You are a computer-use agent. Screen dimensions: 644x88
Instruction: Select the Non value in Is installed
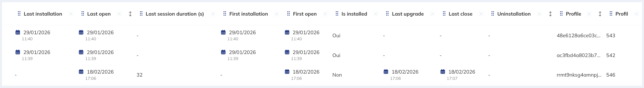click(337, 75)
